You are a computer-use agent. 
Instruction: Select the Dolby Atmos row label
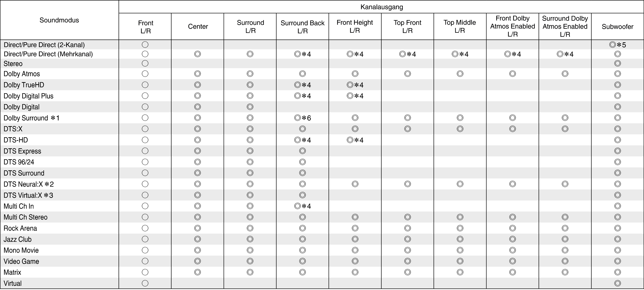(x=22, y=74)
